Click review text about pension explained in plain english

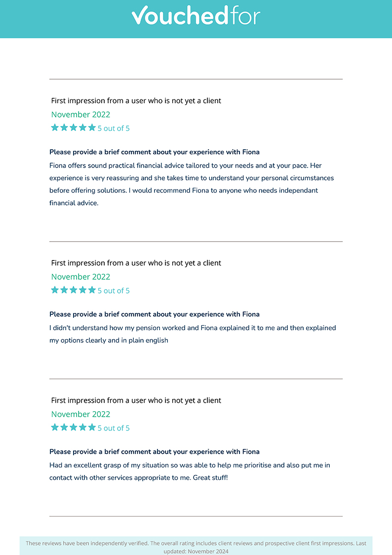pyautogui.click(x=193, y=334)
